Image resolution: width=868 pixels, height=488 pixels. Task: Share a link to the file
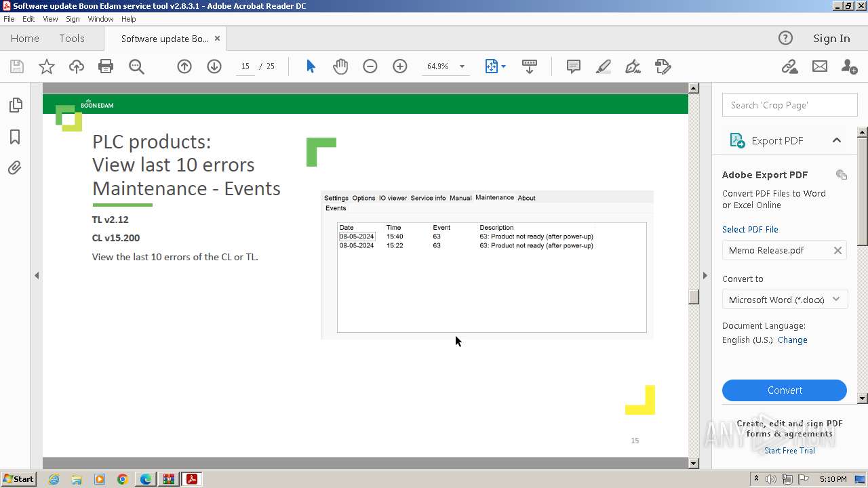(x=789, y=66)
